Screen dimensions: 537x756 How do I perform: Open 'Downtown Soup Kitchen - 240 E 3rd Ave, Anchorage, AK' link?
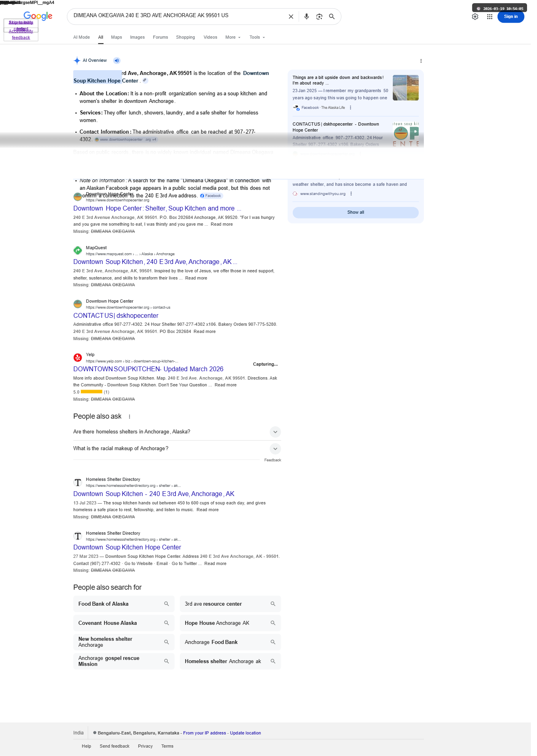(x=154, y=494)
